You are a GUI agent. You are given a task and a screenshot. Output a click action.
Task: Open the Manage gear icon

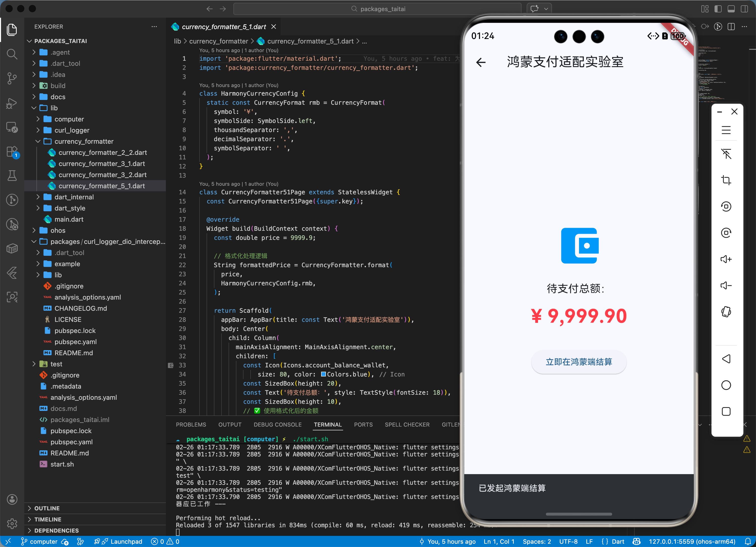[x=12, y=523]
